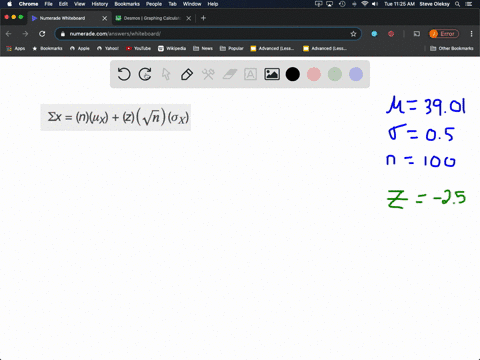Close the Numerade Whiteboard tab
This screenshot has height=360, width=480.
[105, 18]
